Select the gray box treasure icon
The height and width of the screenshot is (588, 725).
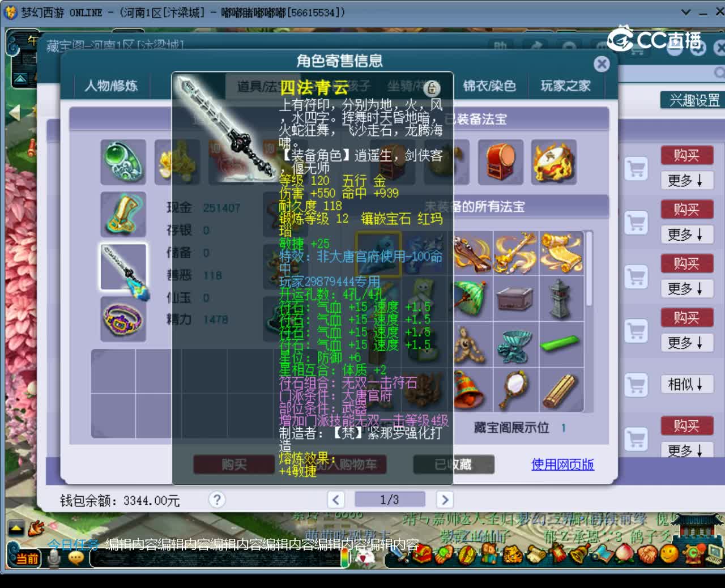(x=515, y=298)
